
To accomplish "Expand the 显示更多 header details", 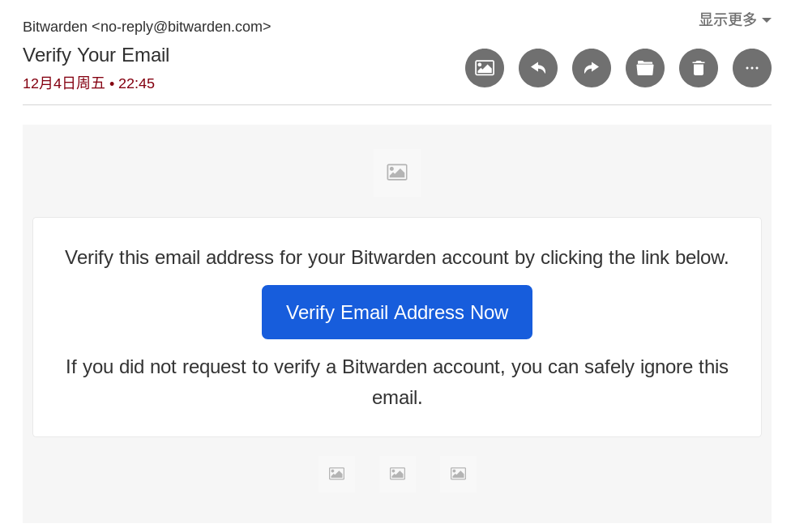I will tap(727, 19).
